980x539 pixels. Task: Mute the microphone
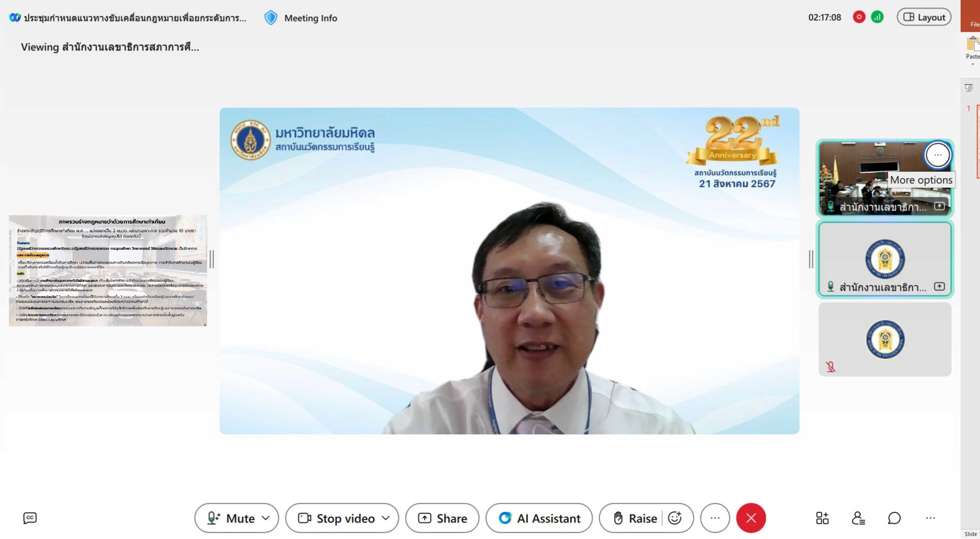pyautogui.click(x=231, y=518)
